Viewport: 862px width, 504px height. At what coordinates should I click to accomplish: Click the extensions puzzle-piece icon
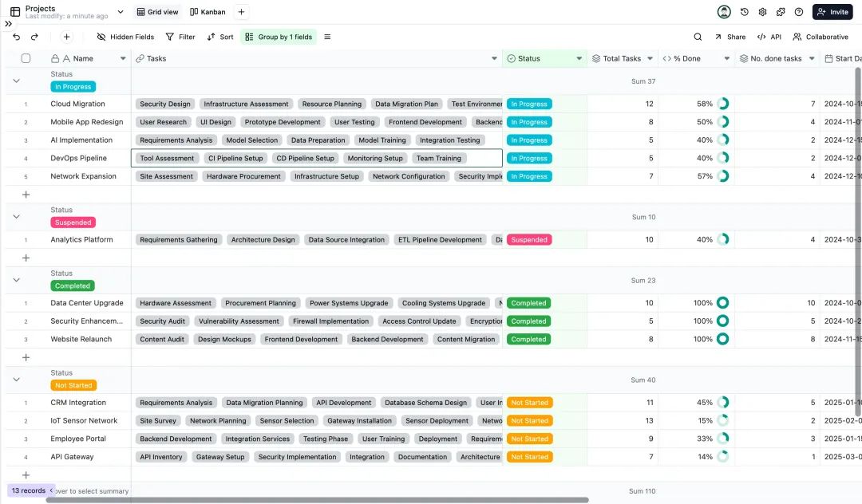(x=781, y=12)
